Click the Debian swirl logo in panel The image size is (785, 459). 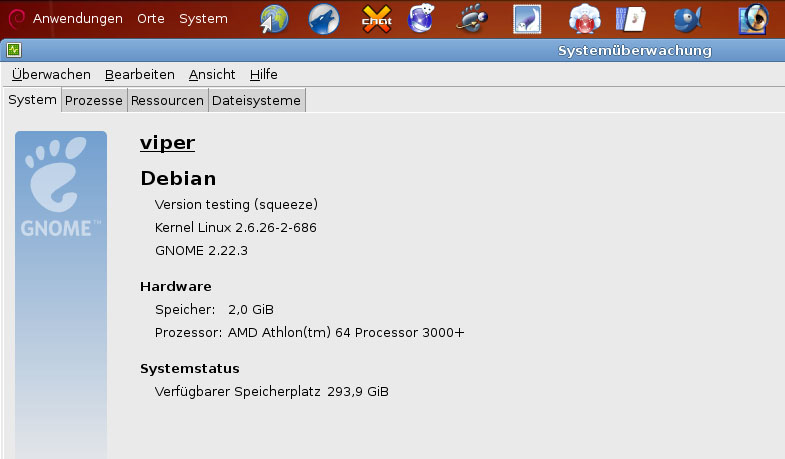pos(17,19)
